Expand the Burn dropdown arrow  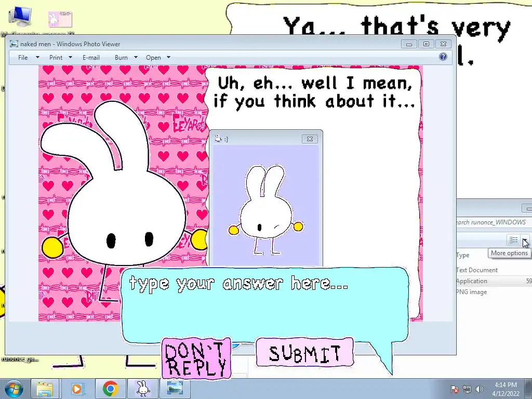(136, 57)
